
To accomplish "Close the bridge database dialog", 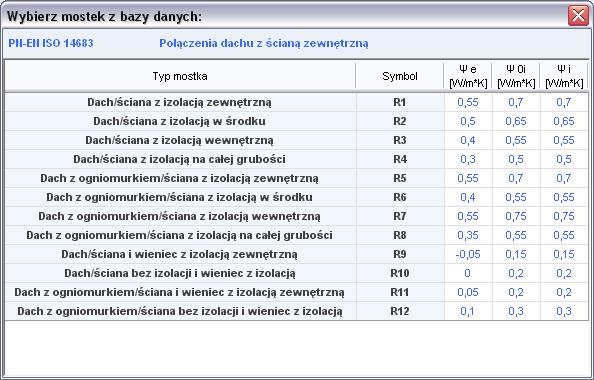I will tap(578, 16).
